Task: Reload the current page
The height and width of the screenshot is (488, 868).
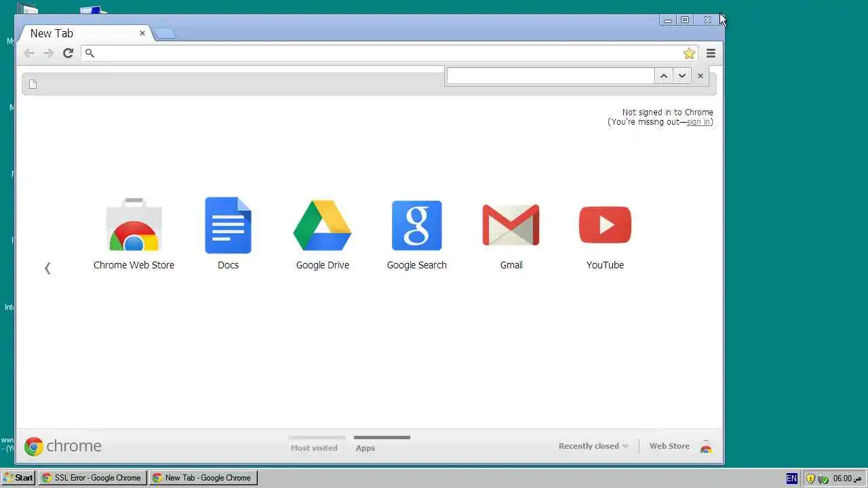Action: 68,53
